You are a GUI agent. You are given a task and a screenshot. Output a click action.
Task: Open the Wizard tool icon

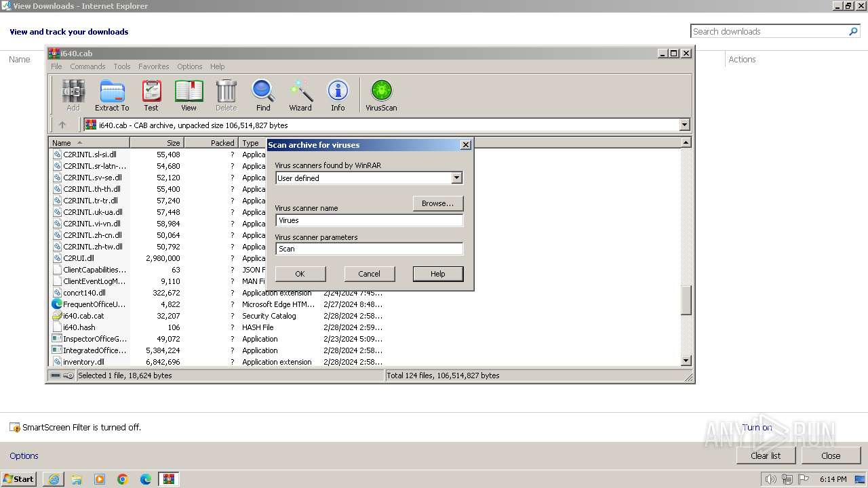pos(300,95)
